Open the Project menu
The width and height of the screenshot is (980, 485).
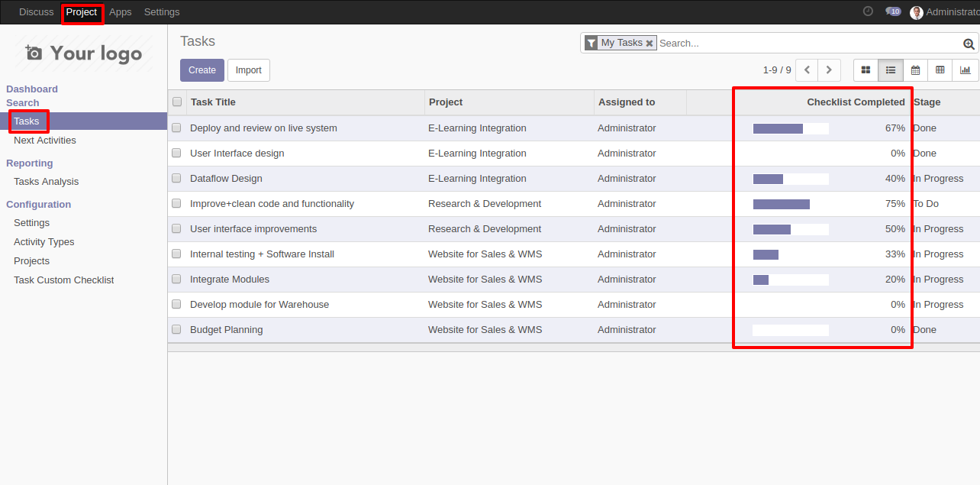[82, 12]
